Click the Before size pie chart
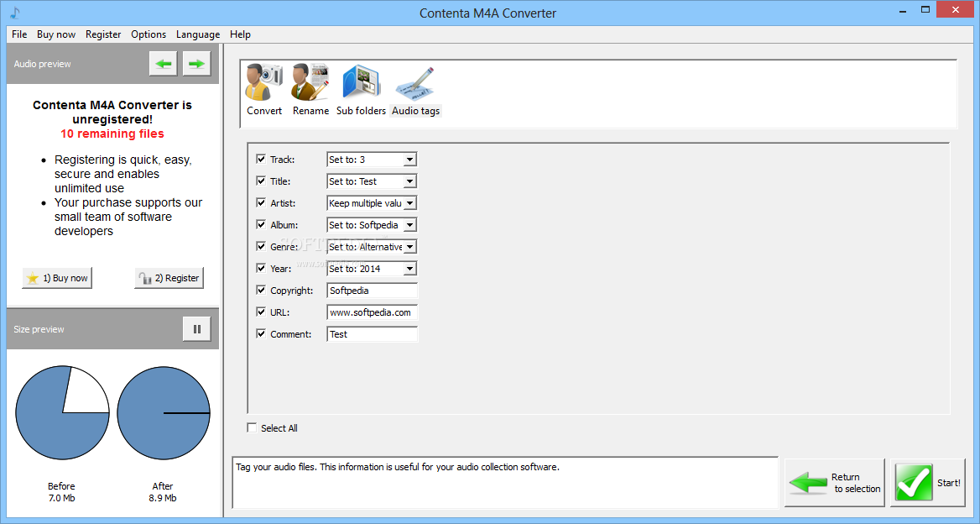This screenshot has height=524, width=980. 62,412
